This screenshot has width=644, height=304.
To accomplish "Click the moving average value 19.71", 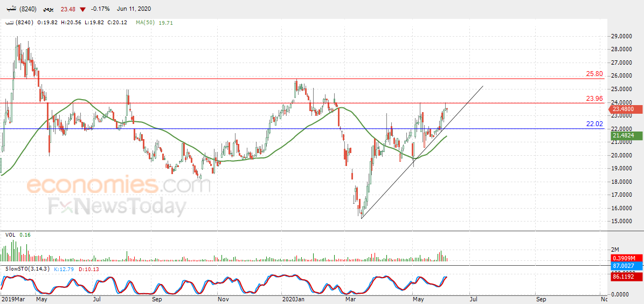I will [166, 23].
